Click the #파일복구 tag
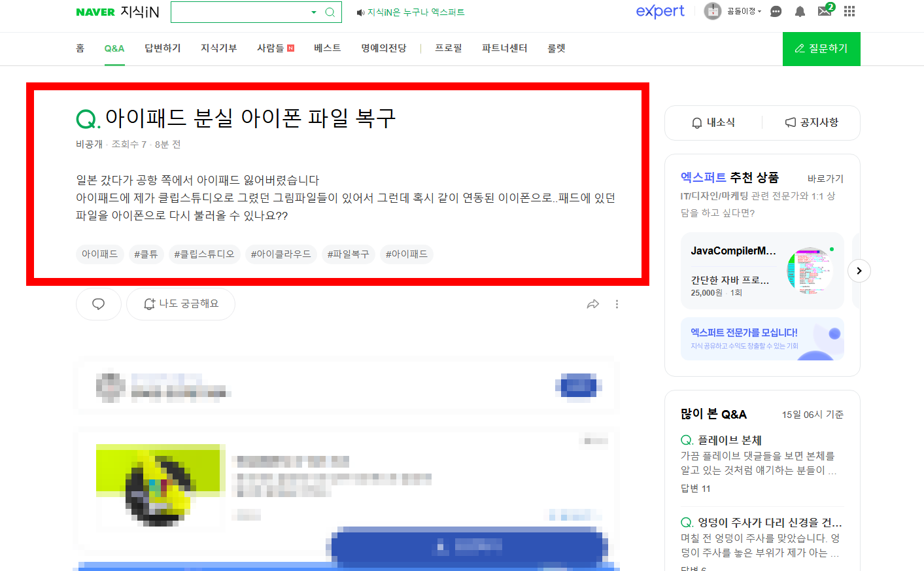This screenshot has width=924, height=571. 348,254
